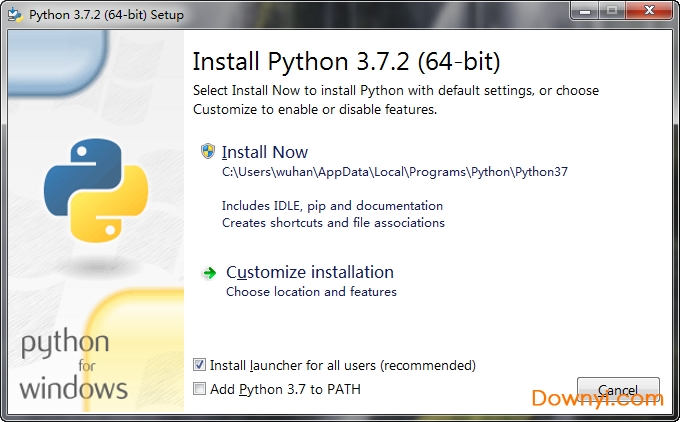Viewport: 680px width, 422px height.
Task: Cancel the Python setup
Action: tap(618, 390)
